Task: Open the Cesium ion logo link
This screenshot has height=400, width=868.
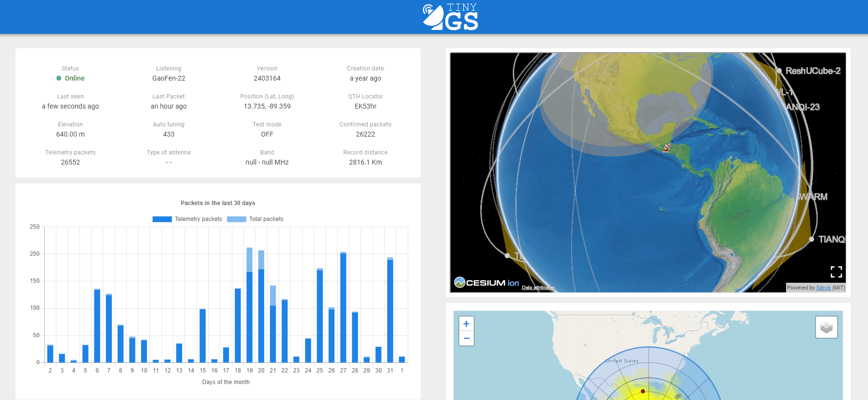Action: [x=487, y=282]
